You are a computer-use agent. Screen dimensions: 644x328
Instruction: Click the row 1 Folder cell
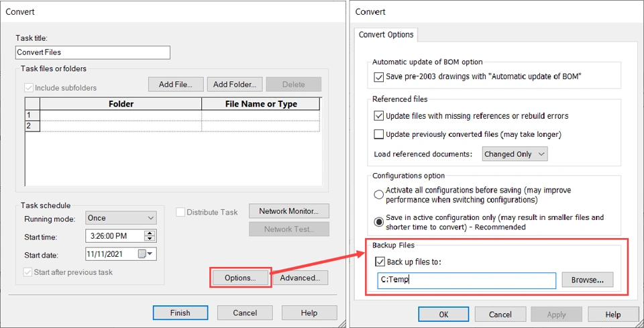click(x=121, y=115)
